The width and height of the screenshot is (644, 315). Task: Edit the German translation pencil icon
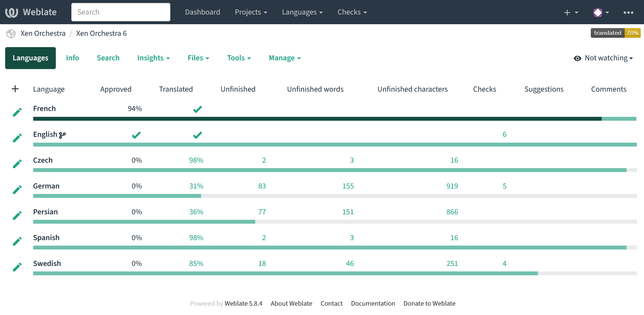pos(17,189)
